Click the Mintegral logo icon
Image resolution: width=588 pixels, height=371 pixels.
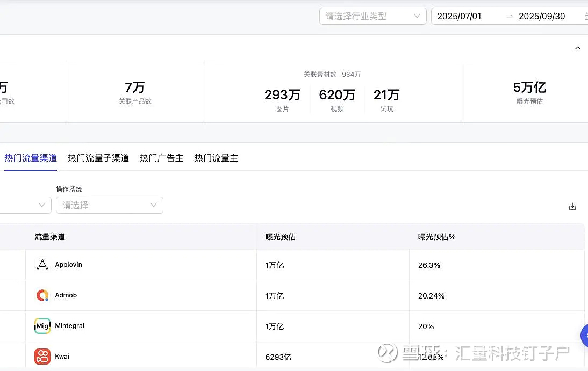point(42,326)
